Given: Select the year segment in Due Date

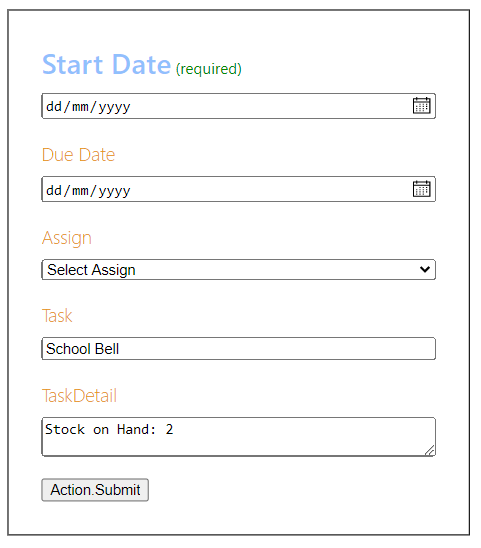Looking at the screenshot, I should [114, 190].
